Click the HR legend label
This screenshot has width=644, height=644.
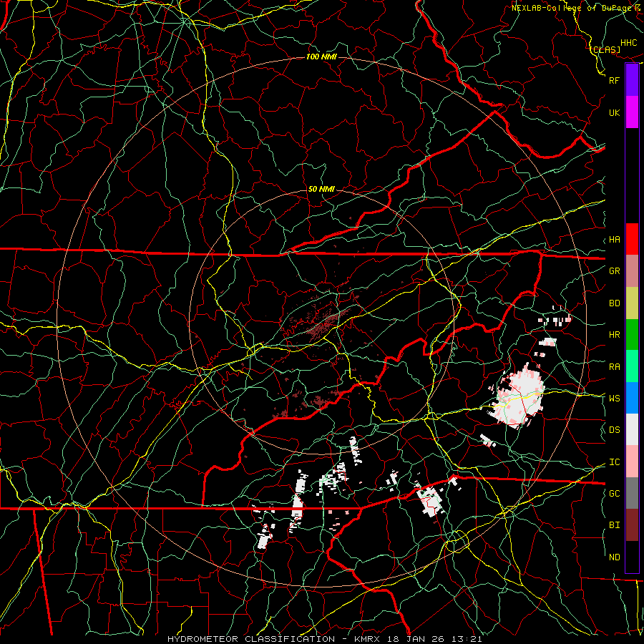(614, 335)
